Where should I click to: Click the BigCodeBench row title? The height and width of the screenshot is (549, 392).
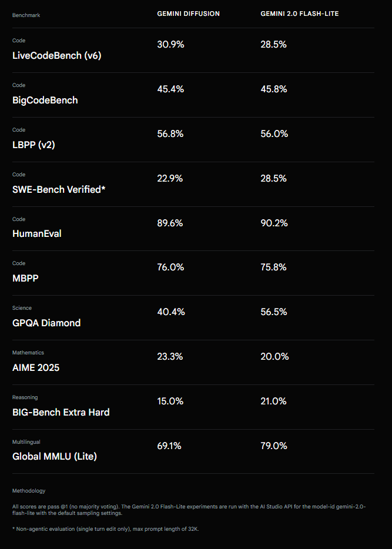coord(45,100)
